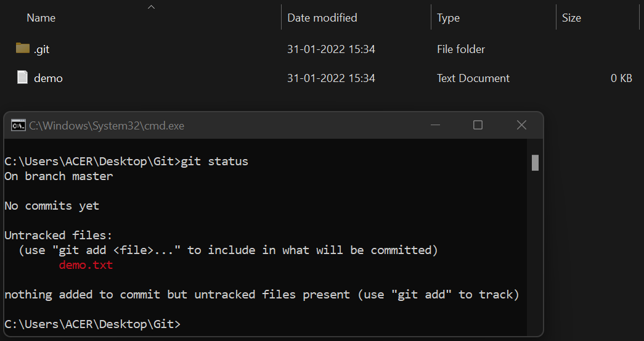Sort by Size column header
The width and height of the screenshot is (644, 341).
[x=571, y=18]
